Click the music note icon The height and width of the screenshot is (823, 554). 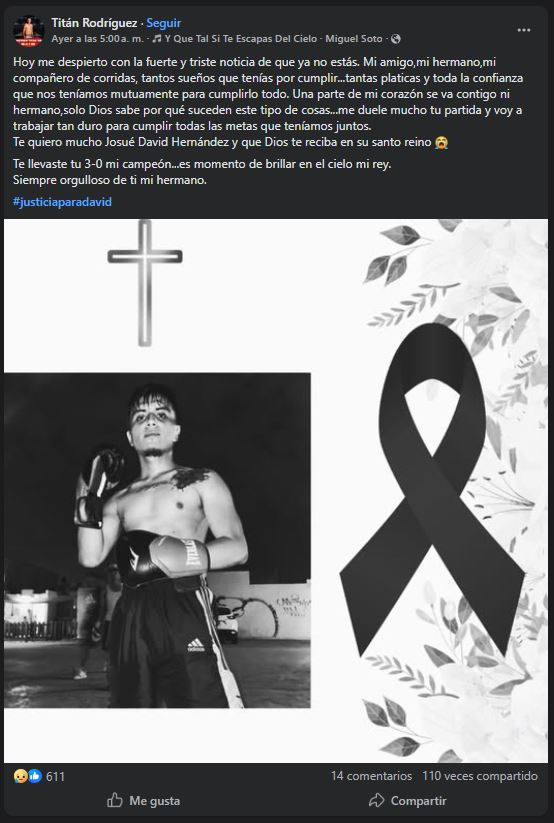coord(156,39)
